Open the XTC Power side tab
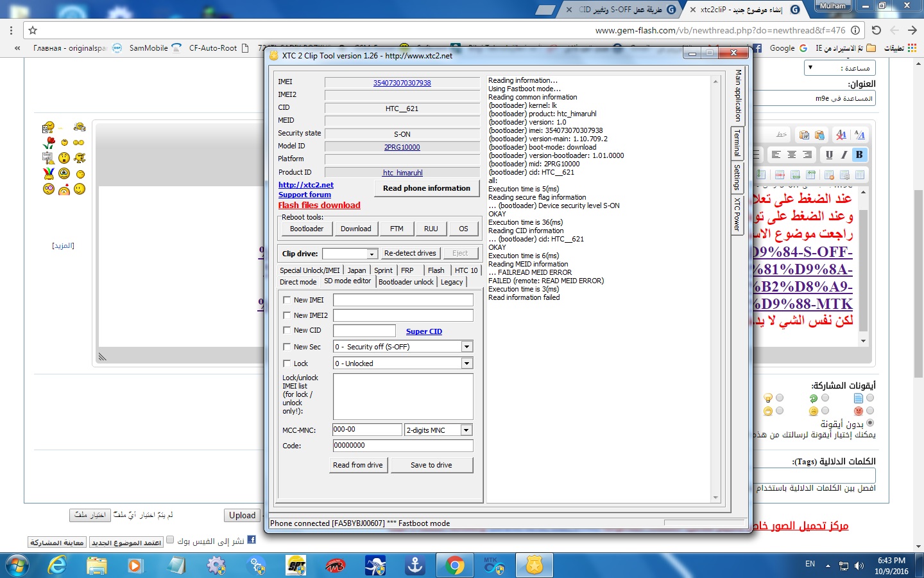Viewport: 924px width, 578px height. point(737,215)
